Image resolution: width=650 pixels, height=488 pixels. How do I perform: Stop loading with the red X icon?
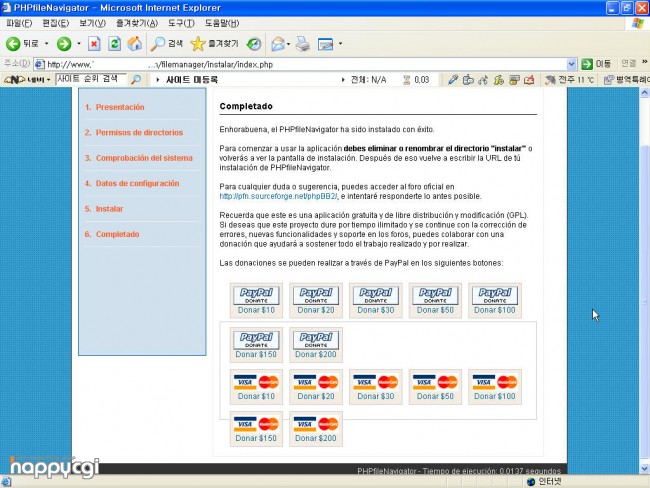tap(94, 44)
